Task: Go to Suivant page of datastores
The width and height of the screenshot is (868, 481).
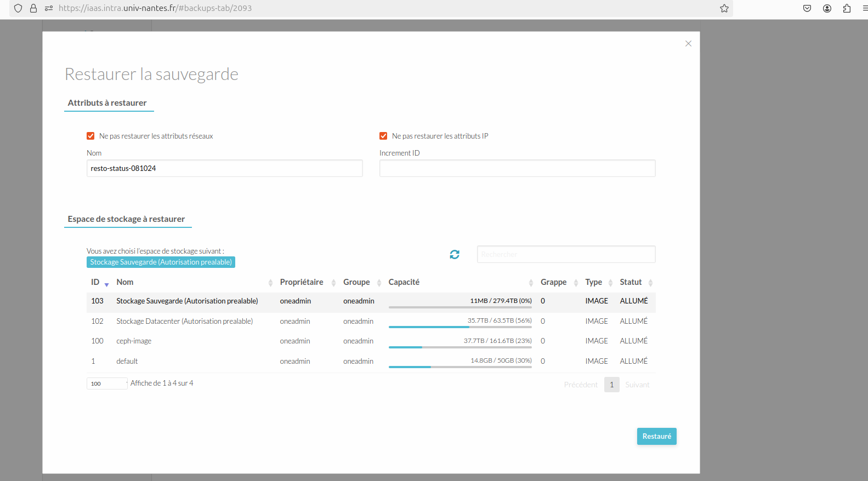Action: [x=637, y=385]
